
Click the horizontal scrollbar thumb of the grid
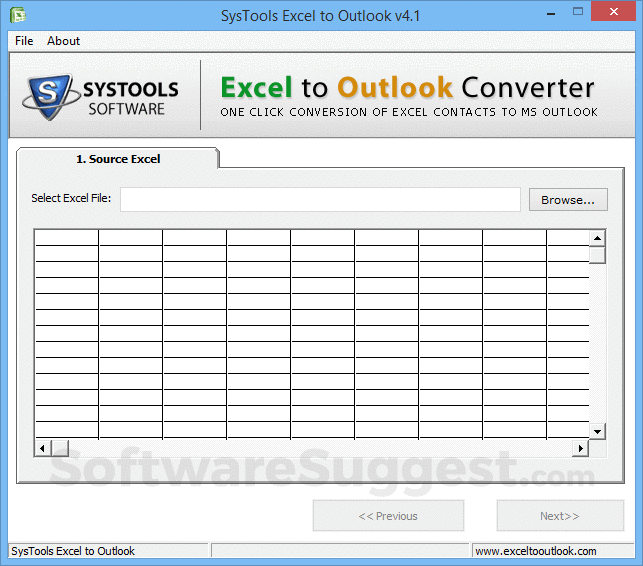tap(60, 448)
